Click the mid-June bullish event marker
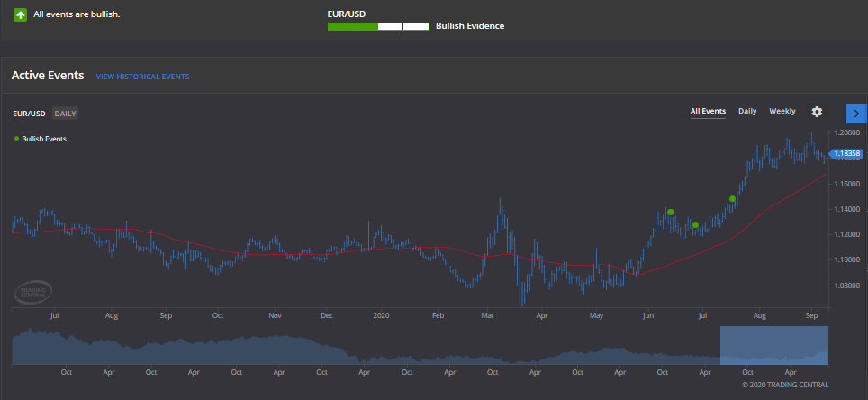 [x=671, y=213]
